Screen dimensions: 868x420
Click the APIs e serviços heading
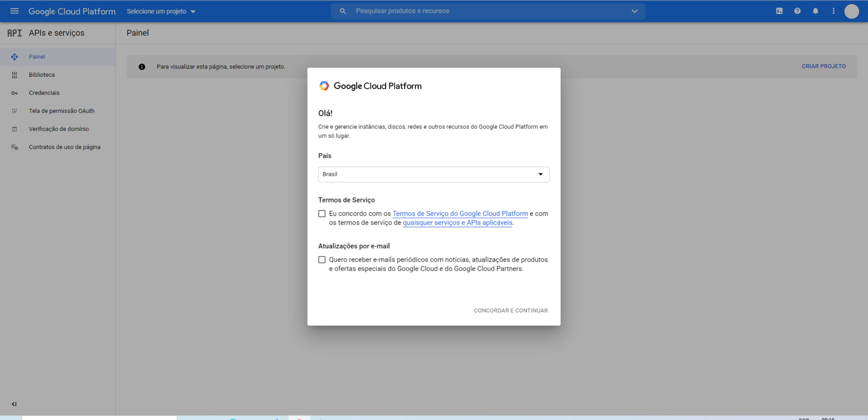point(57,33)
